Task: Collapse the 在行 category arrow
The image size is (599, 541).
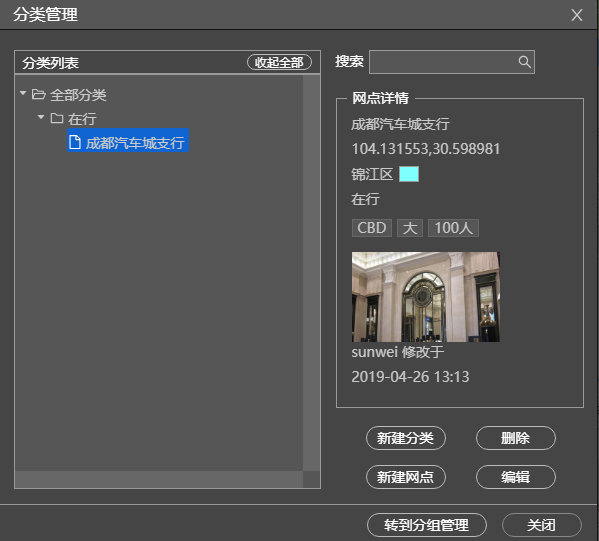Action: point(41,117)
